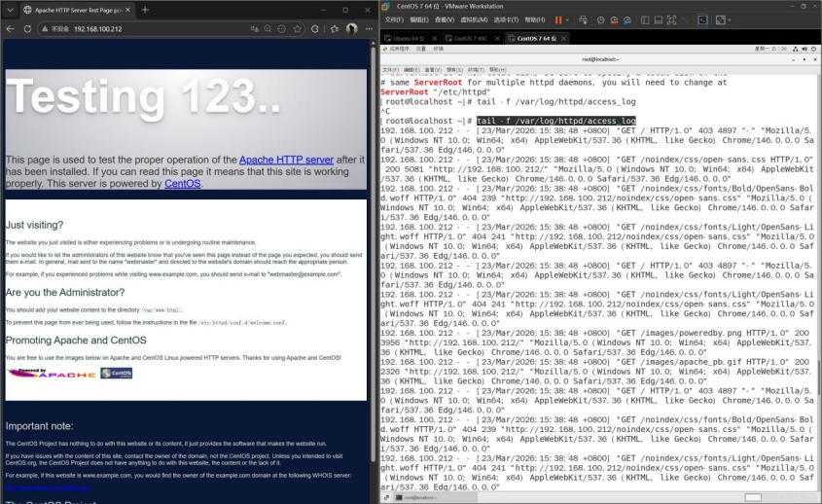Open terminal 搜索(S) menu
Screen dimensions: 822x504
coord(454,70)
